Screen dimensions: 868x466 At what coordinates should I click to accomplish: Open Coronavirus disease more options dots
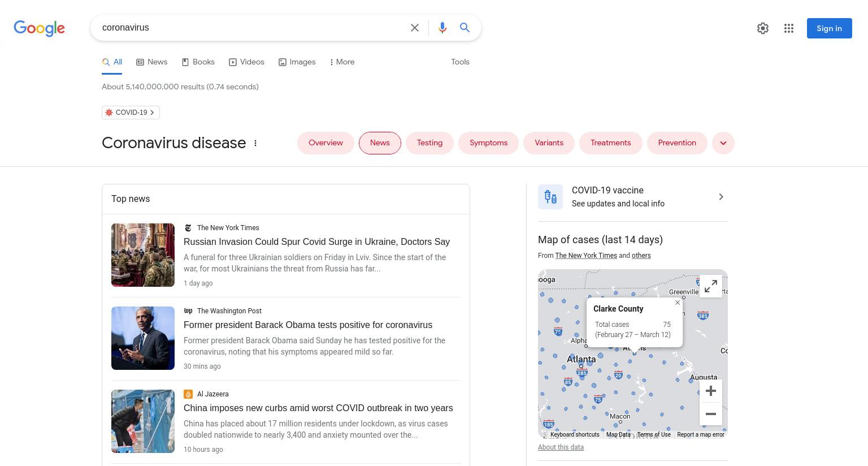click(255, 143)
